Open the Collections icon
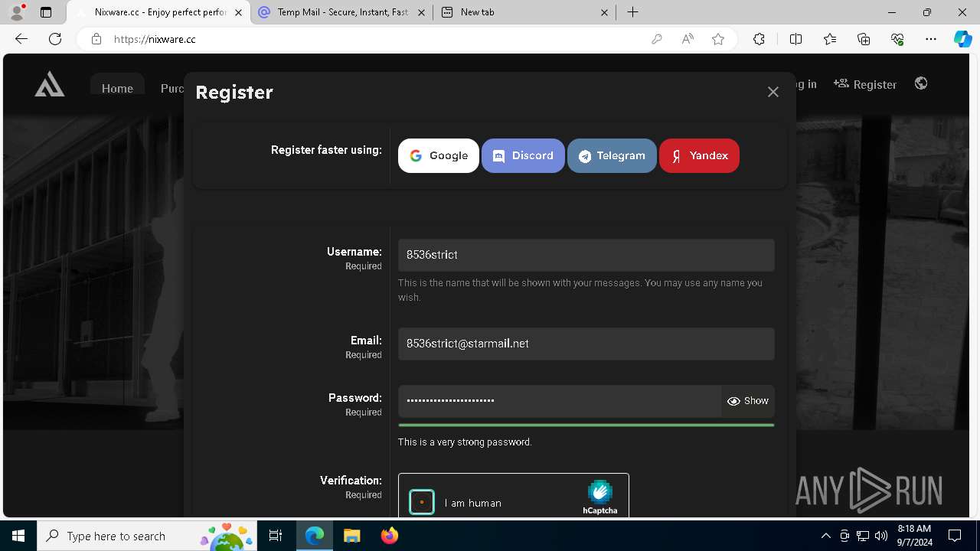The width and height of the screenshot is (980, 551). click(x=864, y=39)
